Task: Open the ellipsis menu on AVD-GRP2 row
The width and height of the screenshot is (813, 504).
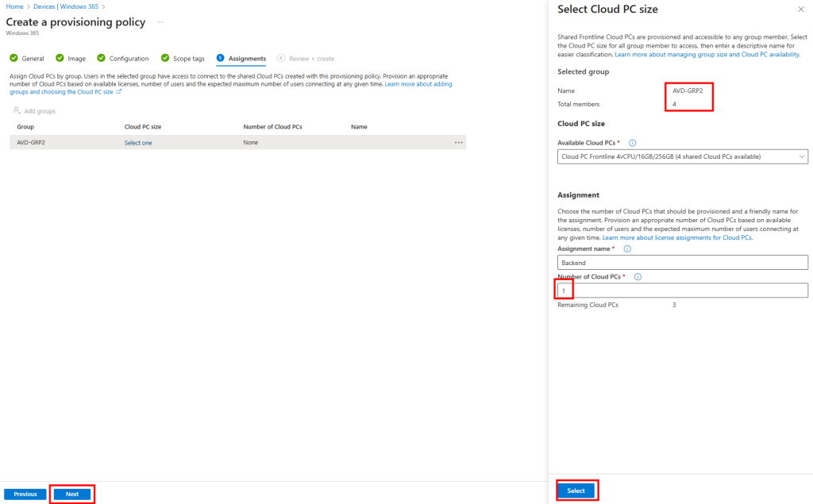Action: click(x=458, y=143)
